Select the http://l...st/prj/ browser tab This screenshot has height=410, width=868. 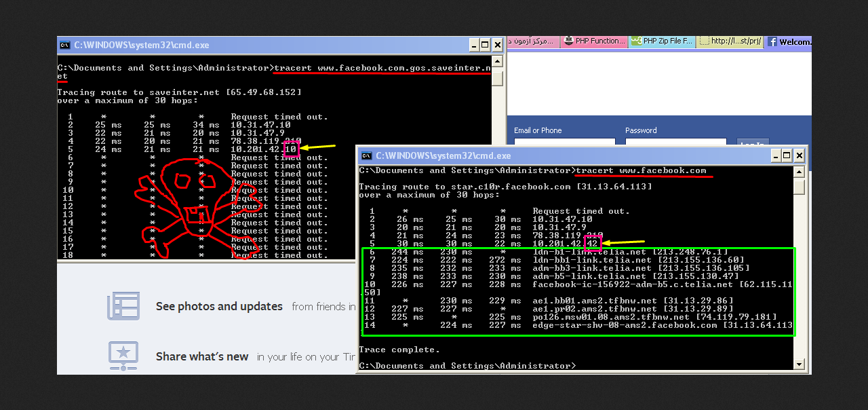730,41
